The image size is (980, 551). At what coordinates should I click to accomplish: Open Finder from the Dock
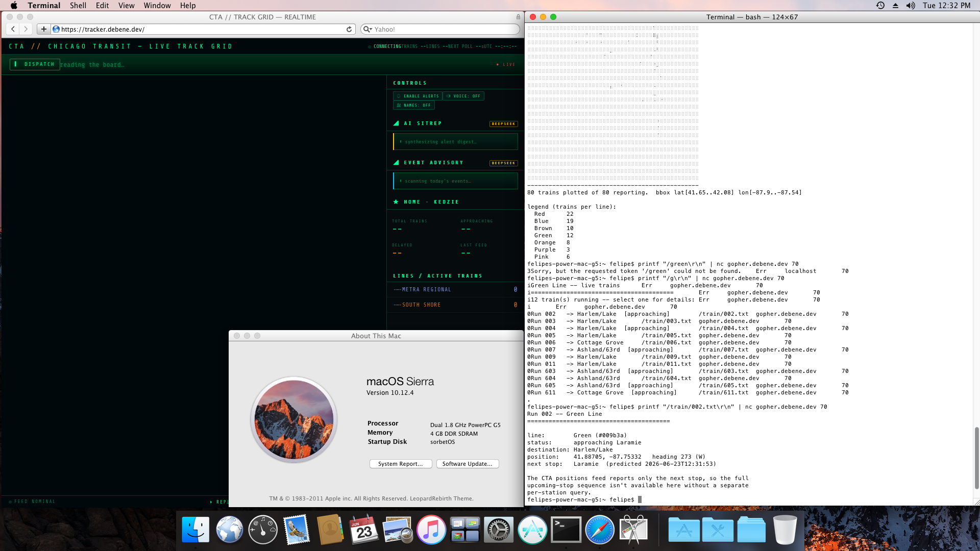pos(195,530)
